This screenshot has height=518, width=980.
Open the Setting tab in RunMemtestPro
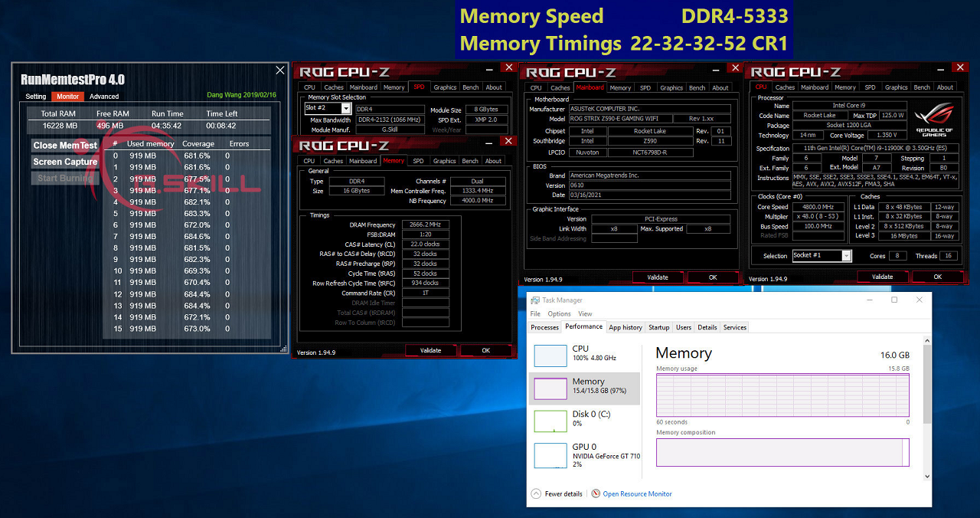tap(36, 97)
